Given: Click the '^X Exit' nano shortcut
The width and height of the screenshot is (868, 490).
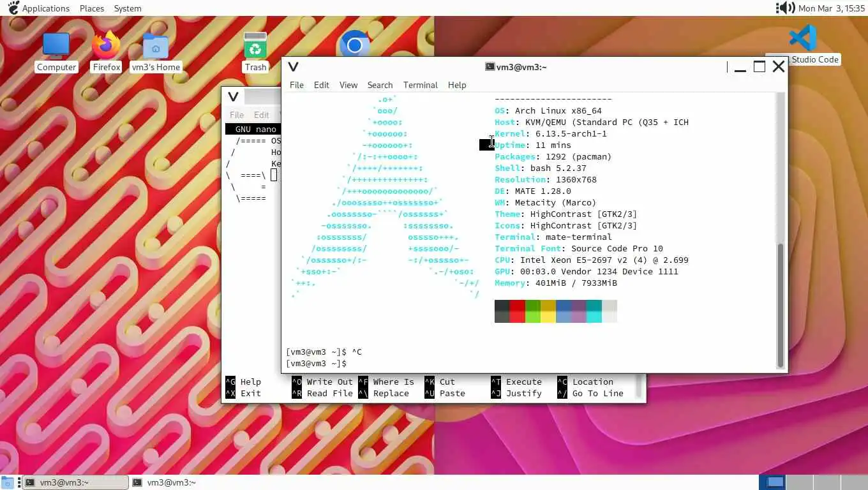Looking at the screenshot, I should point(243,394).
